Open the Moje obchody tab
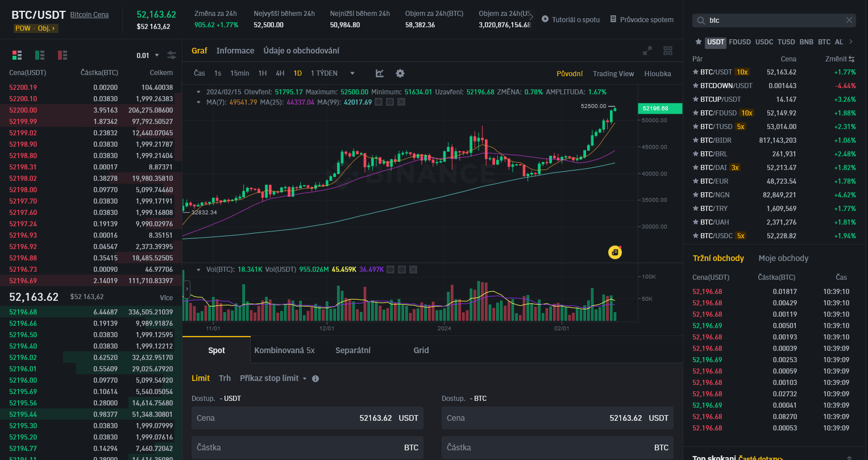 pos(782,258)
